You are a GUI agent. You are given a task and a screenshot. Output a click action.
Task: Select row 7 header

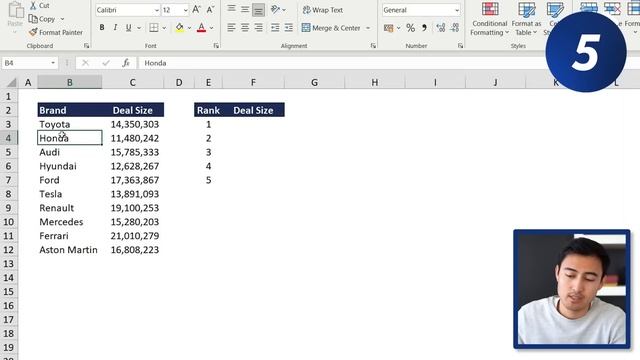click(8, 180)
